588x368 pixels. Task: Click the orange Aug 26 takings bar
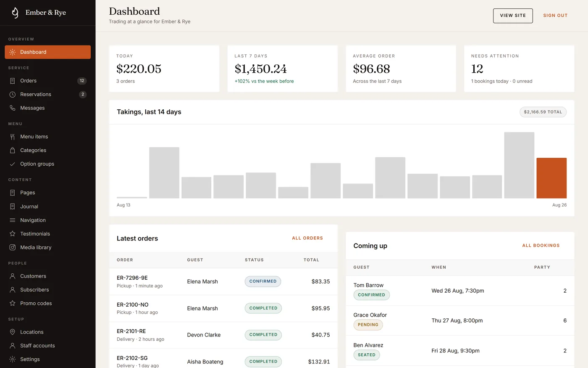[x=551, y=178]
